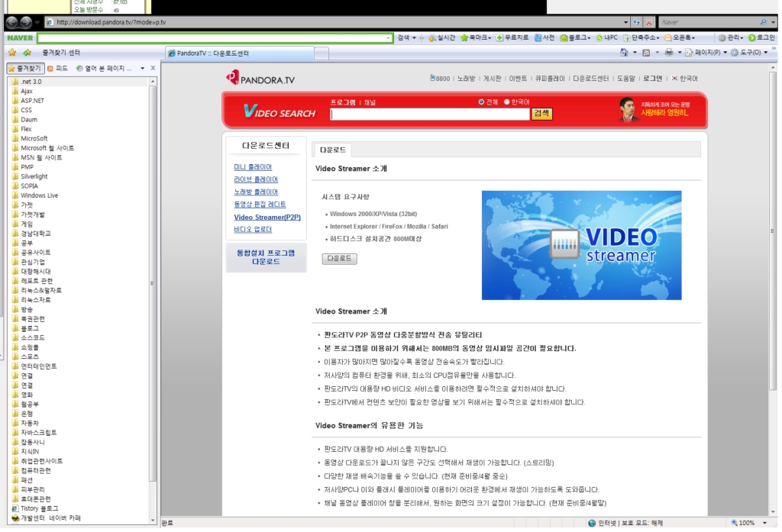Open the Print options dropdown arrow
The image size is (782, 532).
click(679, 53)
